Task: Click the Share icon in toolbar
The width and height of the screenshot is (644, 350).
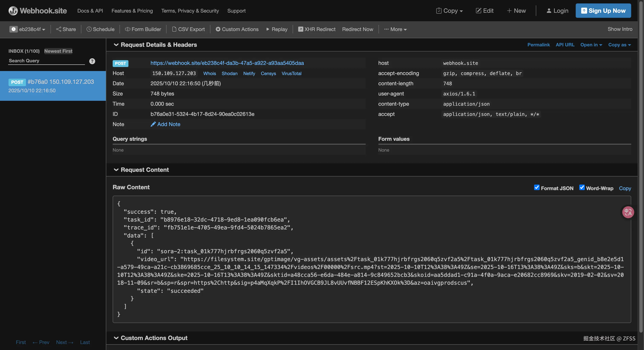Action: (59, 29)
